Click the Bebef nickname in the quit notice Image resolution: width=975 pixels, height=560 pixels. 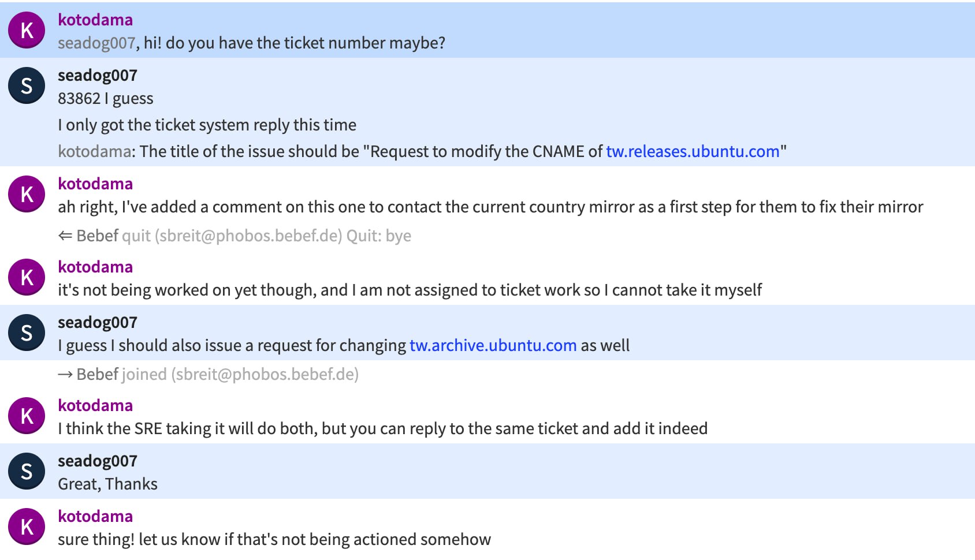97,236
